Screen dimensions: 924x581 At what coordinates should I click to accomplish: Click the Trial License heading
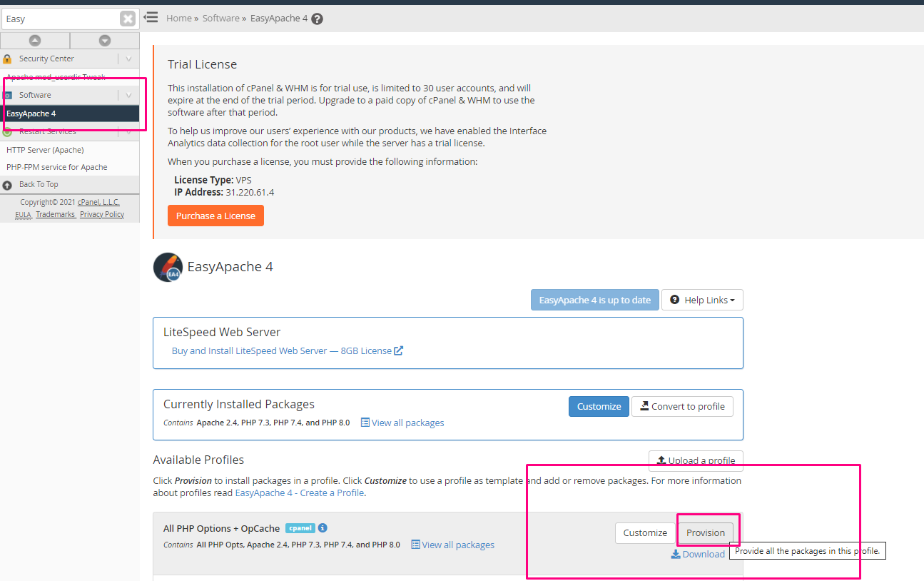click(202, 64)
